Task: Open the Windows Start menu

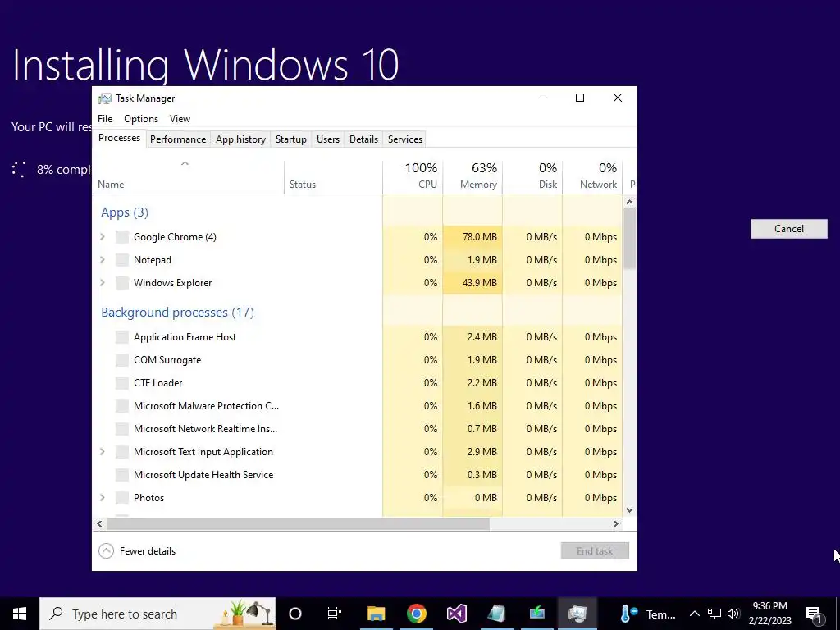Action: pyautogui.click(x=20, y=614)
